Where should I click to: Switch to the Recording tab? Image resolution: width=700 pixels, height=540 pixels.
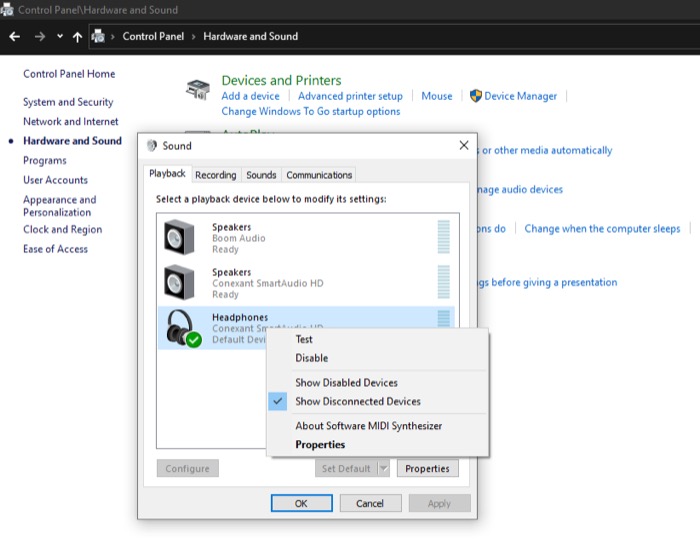coord(216,175)
